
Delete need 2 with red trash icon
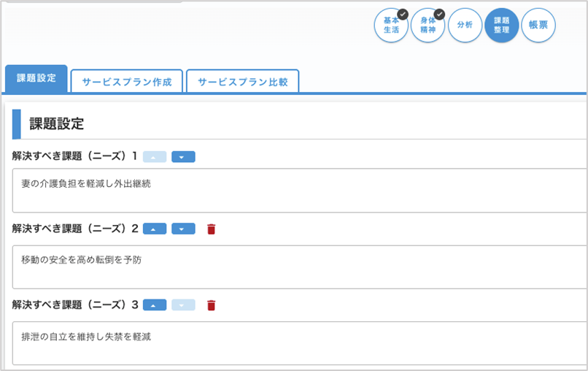pyautogui.click(x=212, y=229)
